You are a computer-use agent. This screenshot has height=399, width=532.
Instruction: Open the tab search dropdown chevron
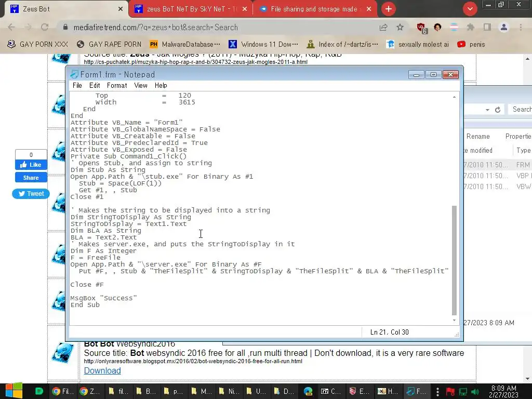[x=470, y=9]
